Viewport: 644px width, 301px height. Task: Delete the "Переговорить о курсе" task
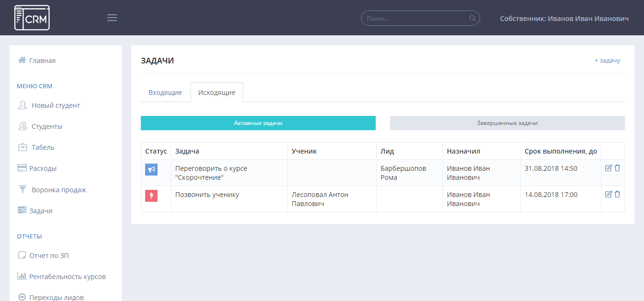click(x=617, y=168)
